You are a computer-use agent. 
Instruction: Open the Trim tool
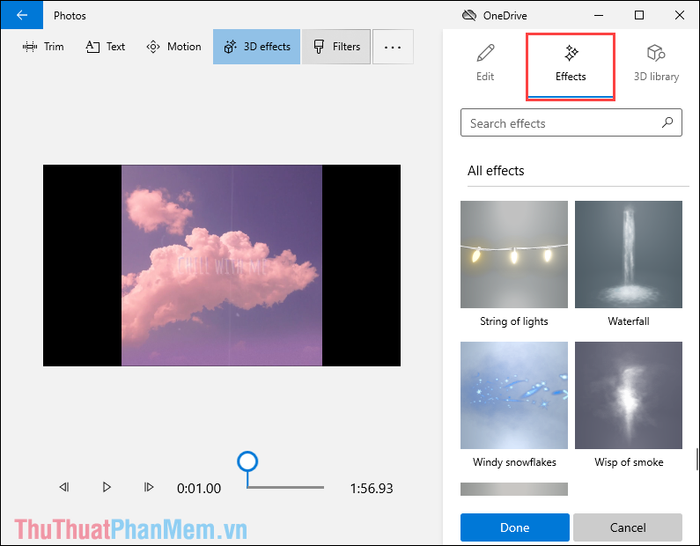[x=43, y=47]
